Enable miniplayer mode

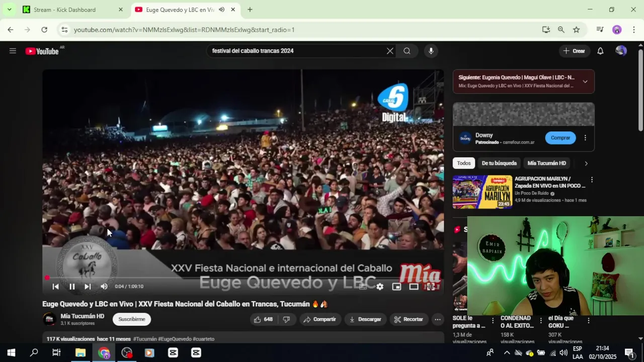pyautogui.click(x=396, y=287)
